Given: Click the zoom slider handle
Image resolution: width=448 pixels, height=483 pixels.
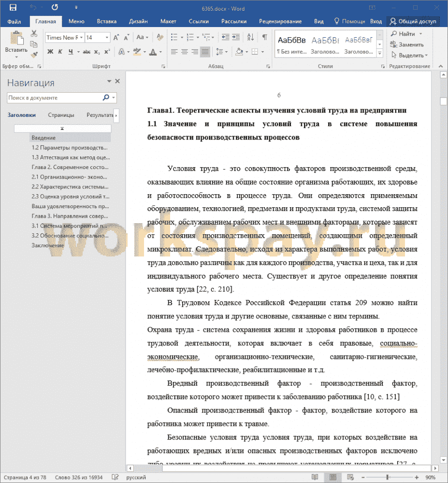Looking at the screenshot, I should click(387, 477).
